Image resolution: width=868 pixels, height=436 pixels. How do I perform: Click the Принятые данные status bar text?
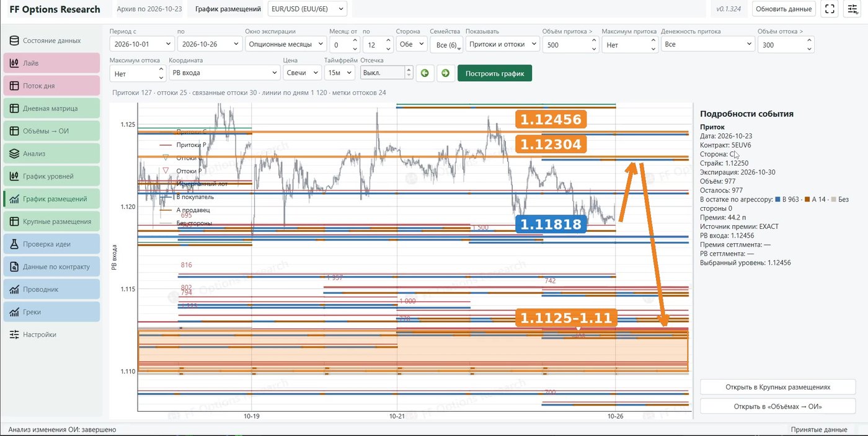818,429
